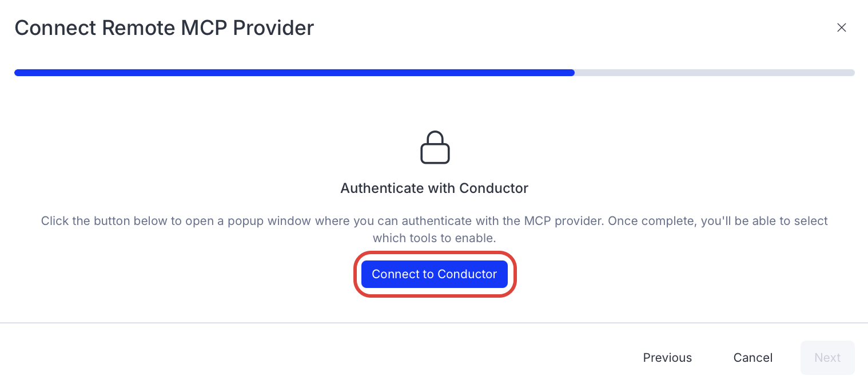Image resolution: width=868 pixels, height=387 pixels.
Task: Open the Conductor authentication popup
Action: pyautogui.click(x=434, y=274)
